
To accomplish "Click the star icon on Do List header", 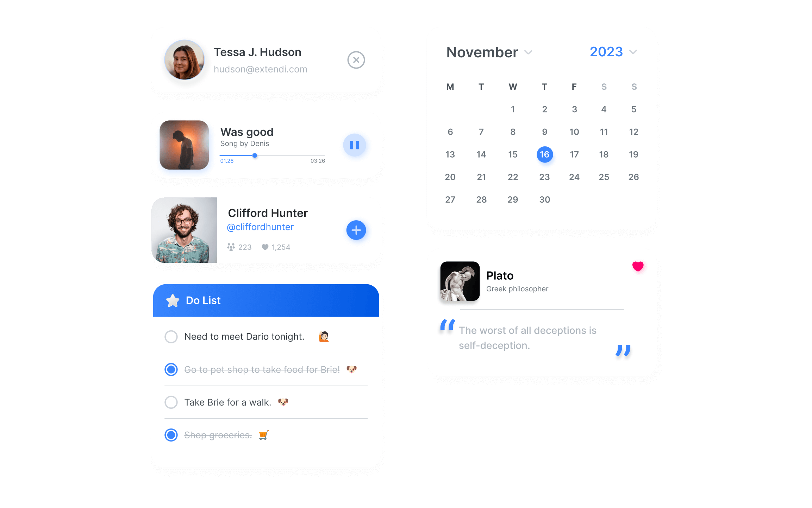I will [x=173, y=301].
